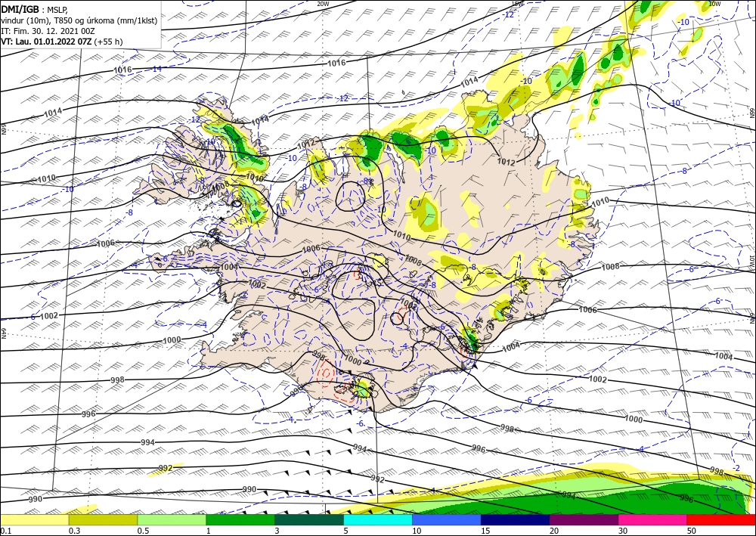Screen dimensions: 756x536
Task: Select the pale yellow 0.1–0.3 legend swatch
Action: pos(34,520)
